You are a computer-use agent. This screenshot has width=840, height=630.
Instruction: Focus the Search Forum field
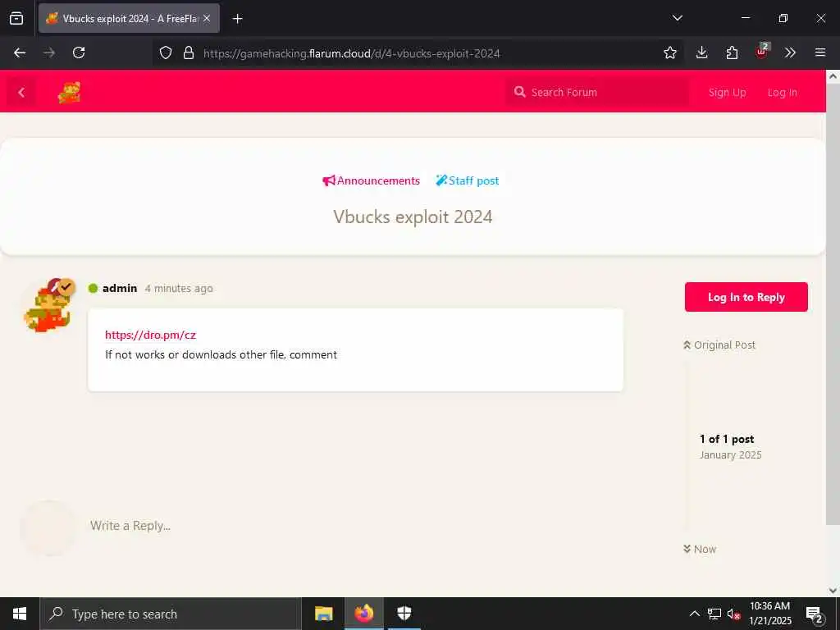597,92
